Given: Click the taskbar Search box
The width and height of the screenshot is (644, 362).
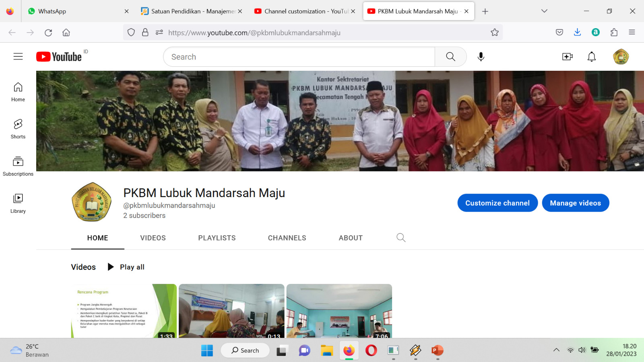Looking at the screenshot, I should point(245,350).
